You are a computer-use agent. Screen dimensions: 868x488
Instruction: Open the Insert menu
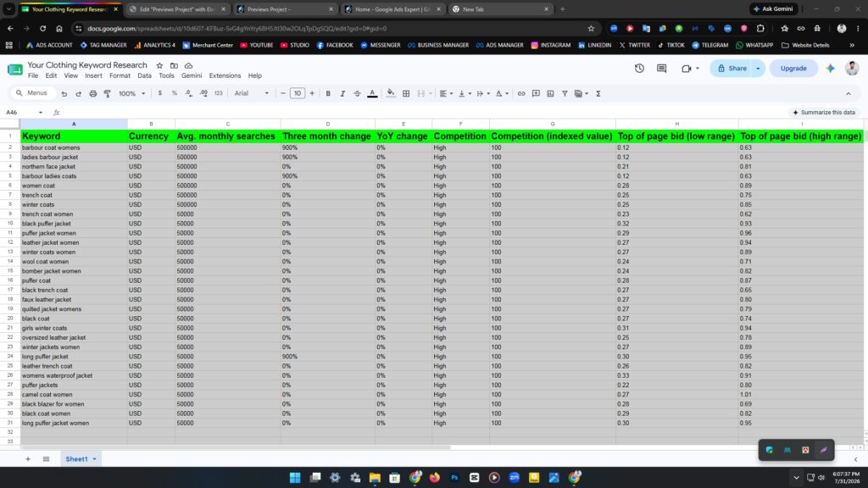click(93, 75)
